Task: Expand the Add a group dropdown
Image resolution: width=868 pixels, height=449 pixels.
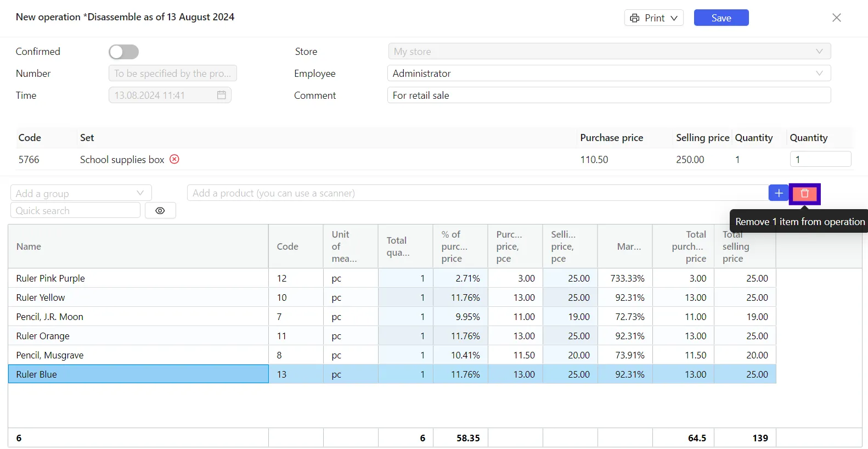Action: point(81,193)
